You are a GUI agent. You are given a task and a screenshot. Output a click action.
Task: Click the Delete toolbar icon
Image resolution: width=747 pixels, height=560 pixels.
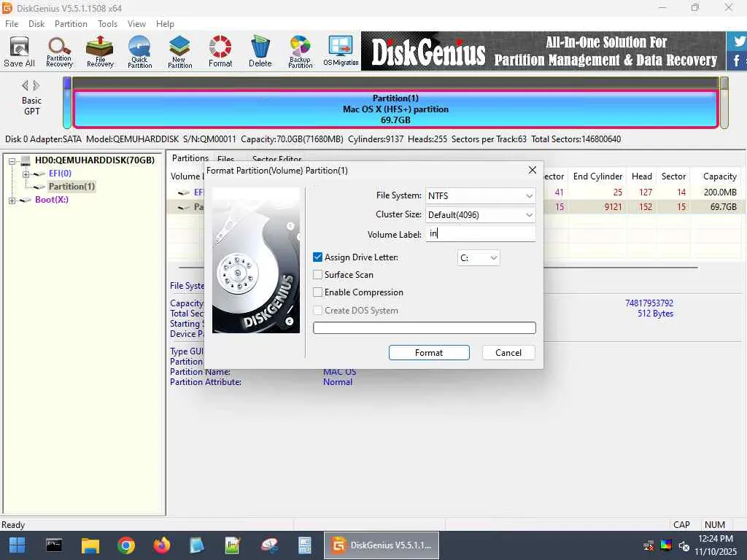click(x=260, y=52)
